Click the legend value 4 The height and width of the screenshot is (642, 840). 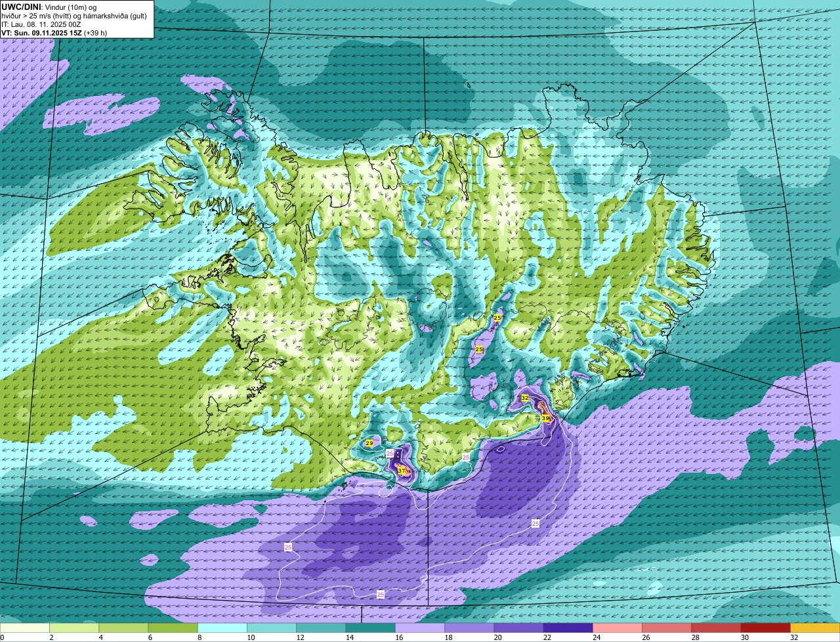[100, 637]
